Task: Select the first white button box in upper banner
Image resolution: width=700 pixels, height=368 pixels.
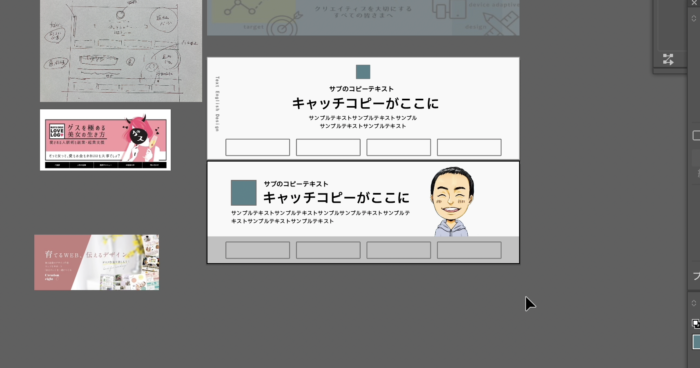Action: coord(258,147)
